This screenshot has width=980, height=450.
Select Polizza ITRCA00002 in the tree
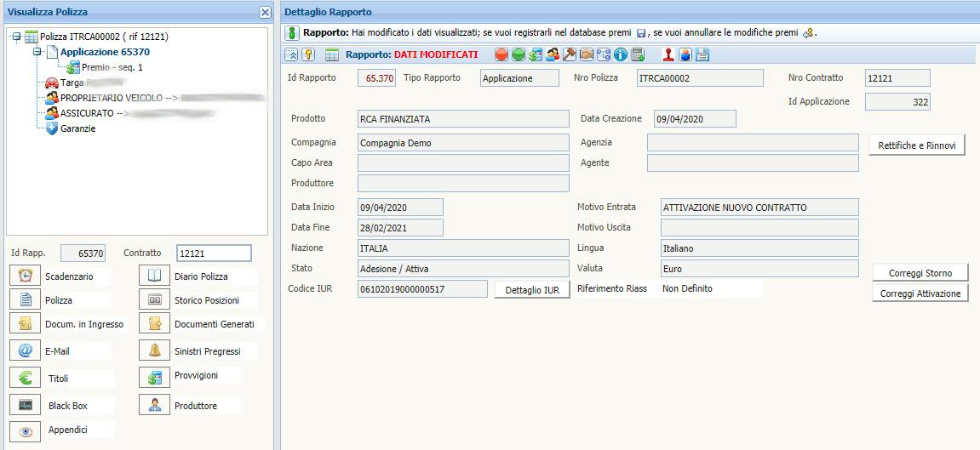[105, 37]
